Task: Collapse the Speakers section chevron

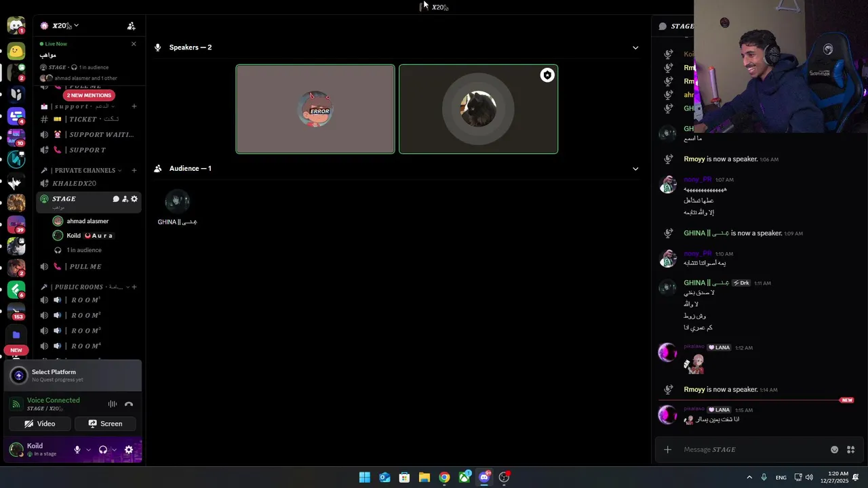Action: coord(635,47)
